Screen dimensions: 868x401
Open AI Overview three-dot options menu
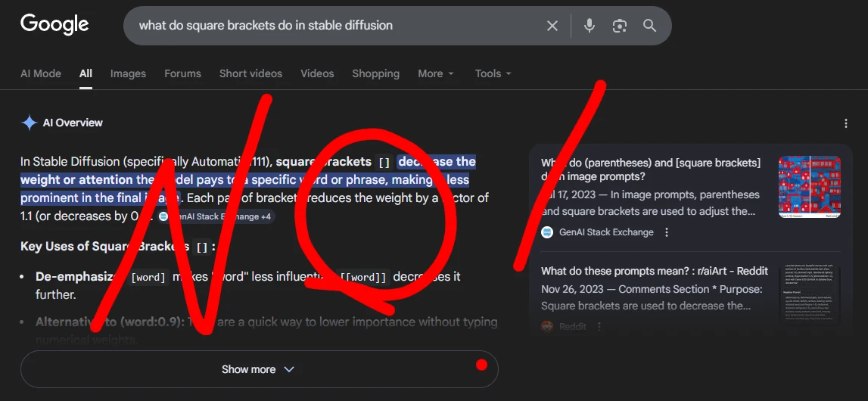click(846, 123)
